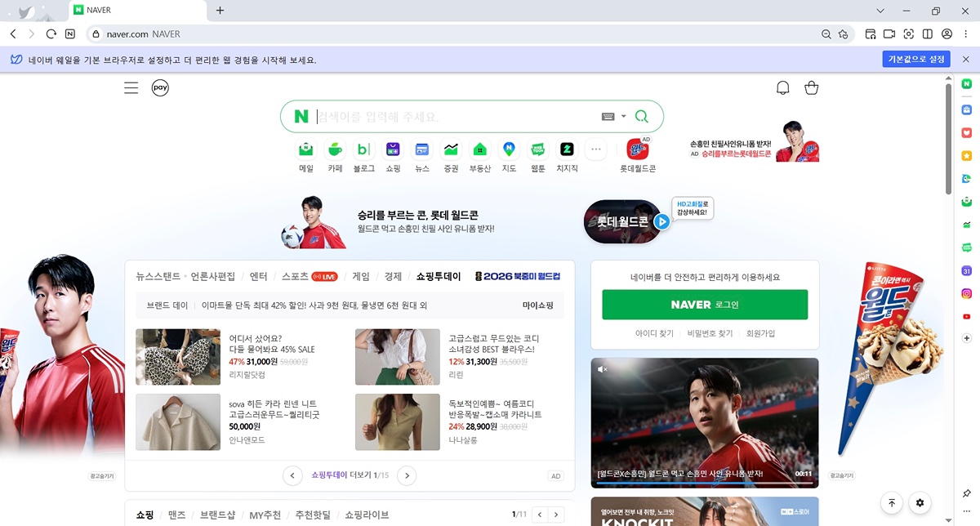Open the Naver Pay icon
The width and height of the screenshot is (980, 526).
tap(160, 88)
